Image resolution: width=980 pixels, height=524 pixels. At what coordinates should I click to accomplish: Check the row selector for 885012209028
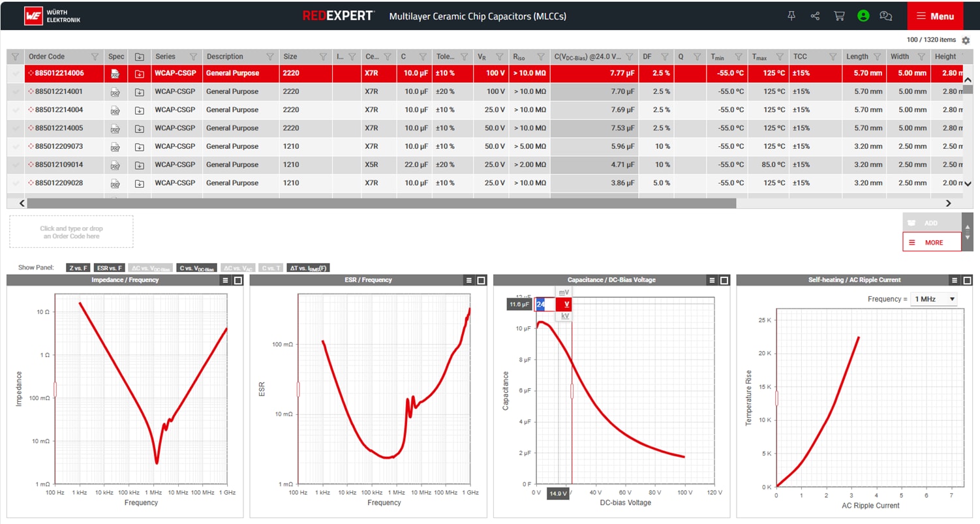[16, 183]
